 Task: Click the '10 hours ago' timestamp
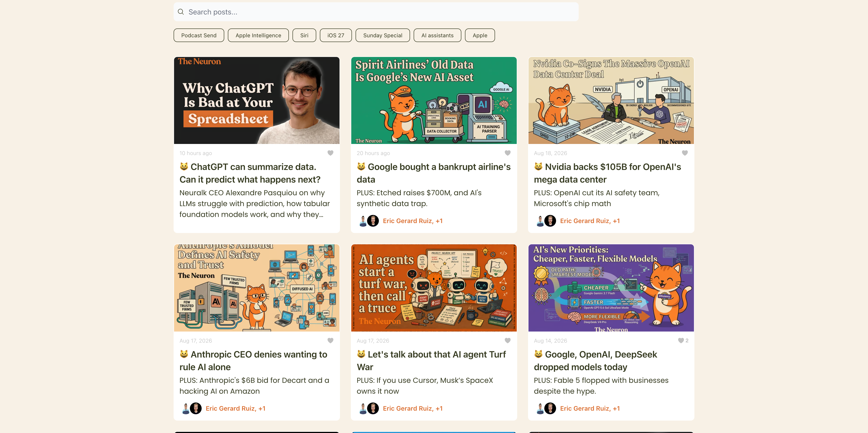coord(196,153)
